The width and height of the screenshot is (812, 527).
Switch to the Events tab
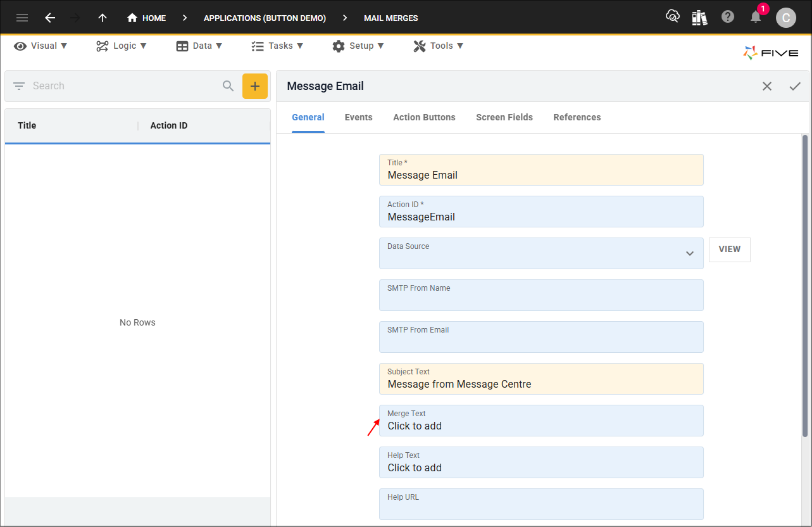click(x=359, y=117)
